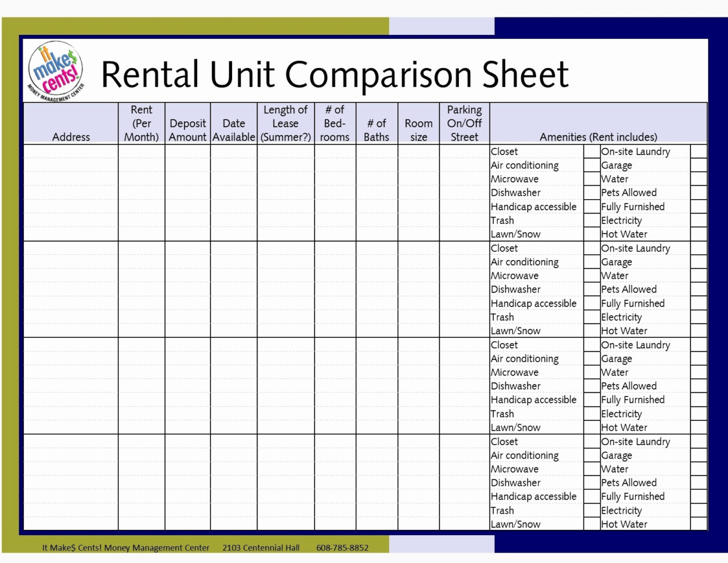Image resolution: width=728 pixels, height=563 pixels.
Task: Select the Parking On/Off Street cell for unit four
Action: 464,482
